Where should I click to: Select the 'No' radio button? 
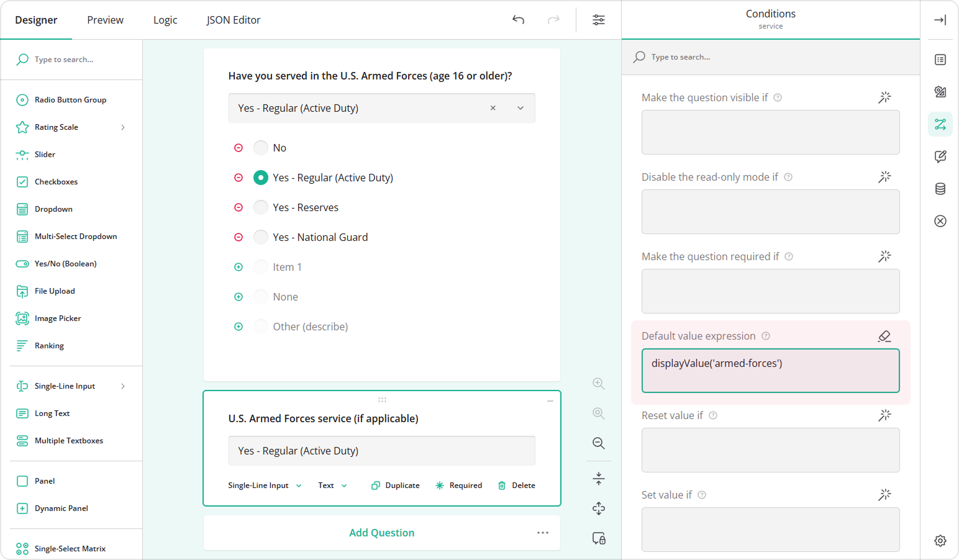[x=261, y=148]
